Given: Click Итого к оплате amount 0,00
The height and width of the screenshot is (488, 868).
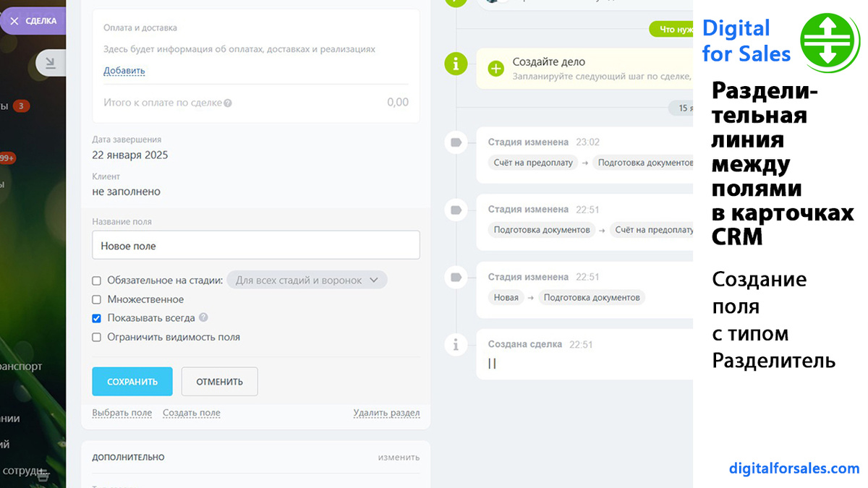Looking at the screenshot, I should tap(398, 103).
